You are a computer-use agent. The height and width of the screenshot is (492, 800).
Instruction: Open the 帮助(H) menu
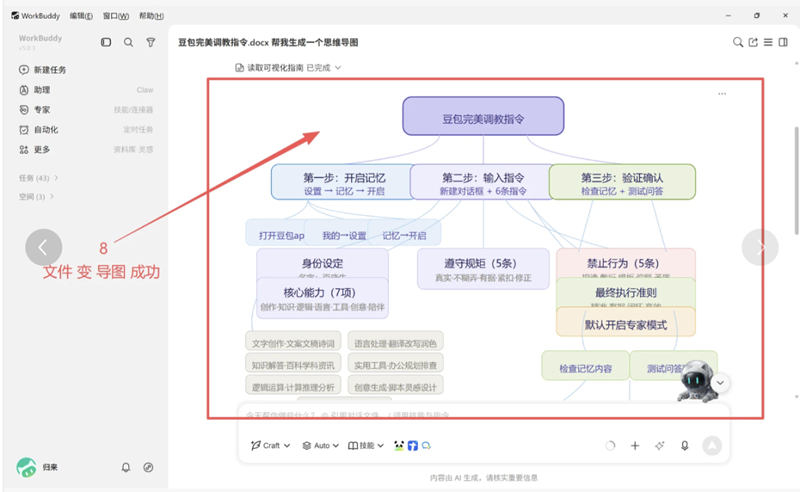pyautogui.click(x=151, y=16)
